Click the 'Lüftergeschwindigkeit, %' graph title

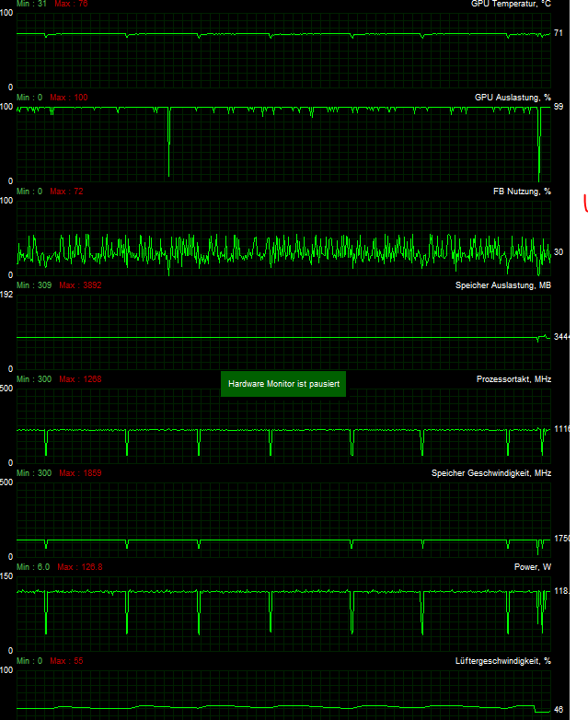503,661
